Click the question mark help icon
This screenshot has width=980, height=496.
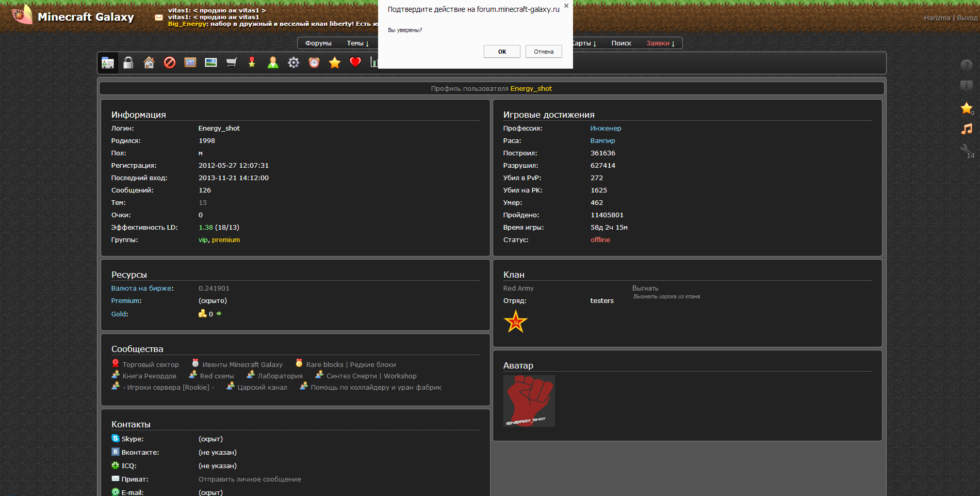coord(966,65)
